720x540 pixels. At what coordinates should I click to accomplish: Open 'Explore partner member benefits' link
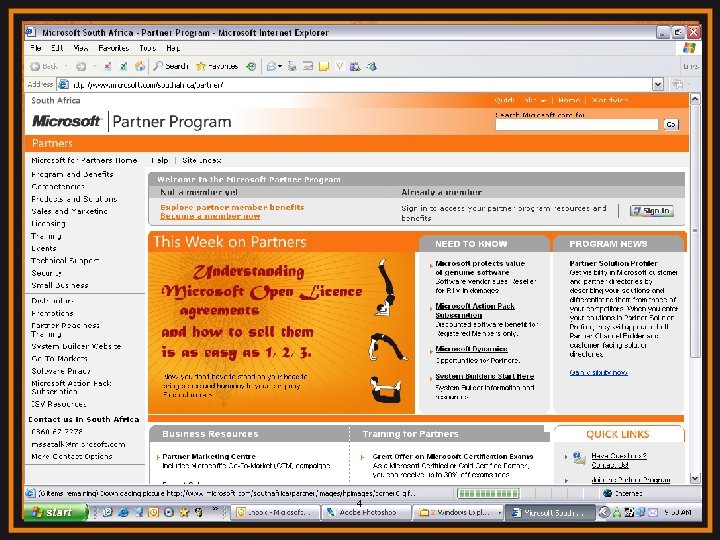(x=232, y=207)
